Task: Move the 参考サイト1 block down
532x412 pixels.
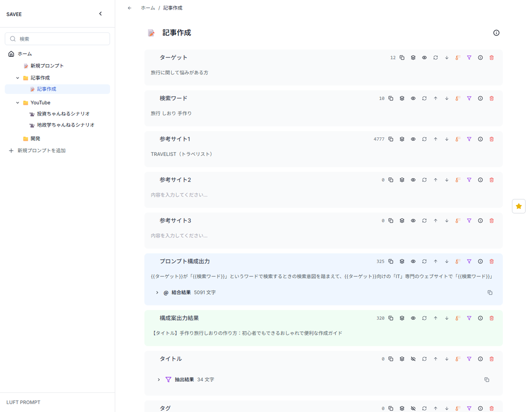Action: click(x=447, y=139)
